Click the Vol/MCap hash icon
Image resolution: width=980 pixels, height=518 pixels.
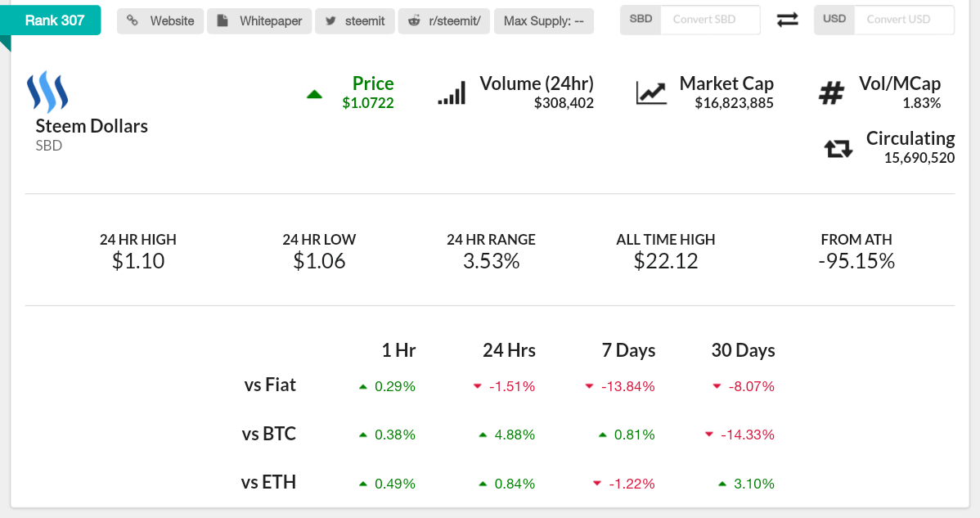click(x=831, y=93)
